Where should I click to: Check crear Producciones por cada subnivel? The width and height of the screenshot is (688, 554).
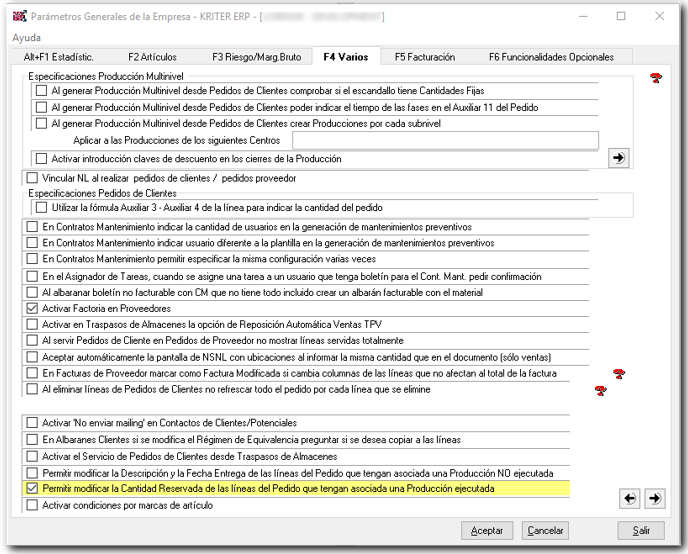pyautogui.click(x=41, y=124)
